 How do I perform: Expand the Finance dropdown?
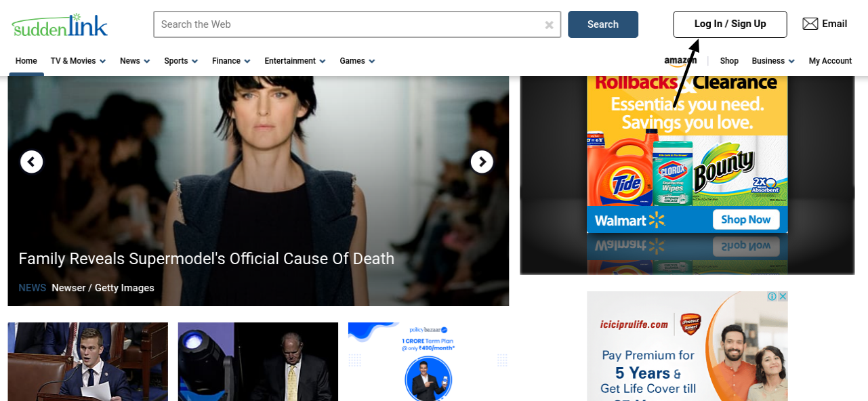tap(231, 61)
